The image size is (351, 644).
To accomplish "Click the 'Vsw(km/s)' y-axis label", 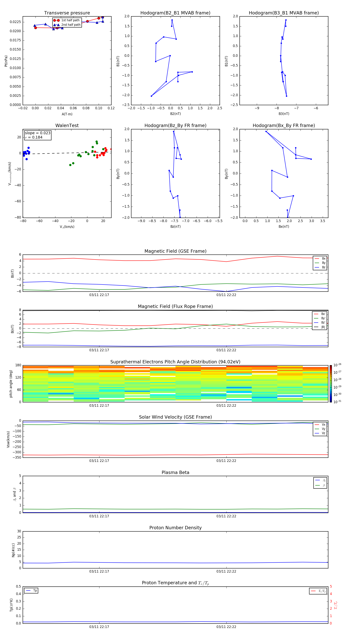I will point(8,439).
